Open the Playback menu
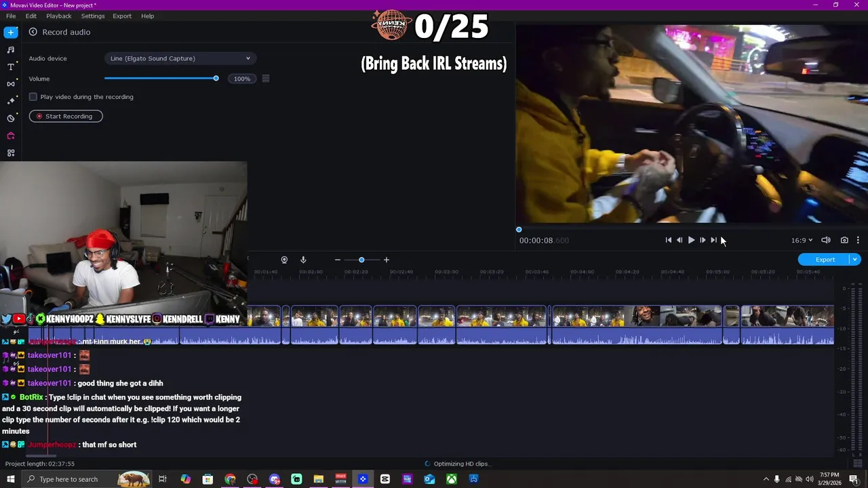 pos(59,16)
